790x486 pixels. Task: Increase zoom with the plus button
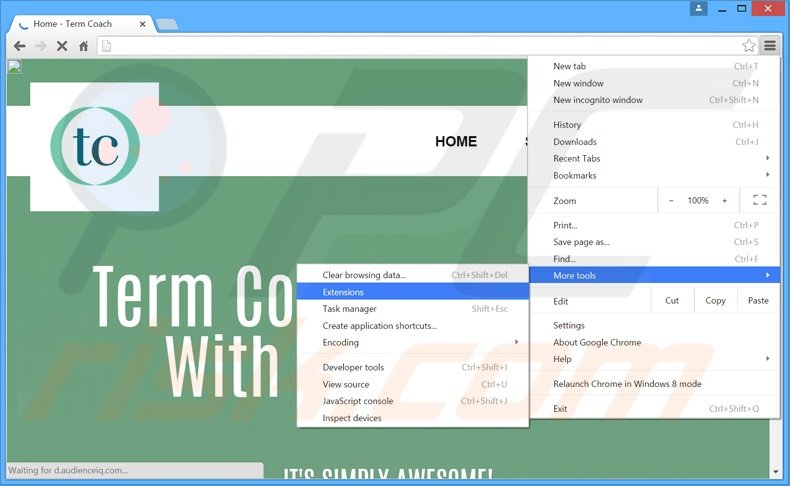pyautogui.click(x=725, y=200)
